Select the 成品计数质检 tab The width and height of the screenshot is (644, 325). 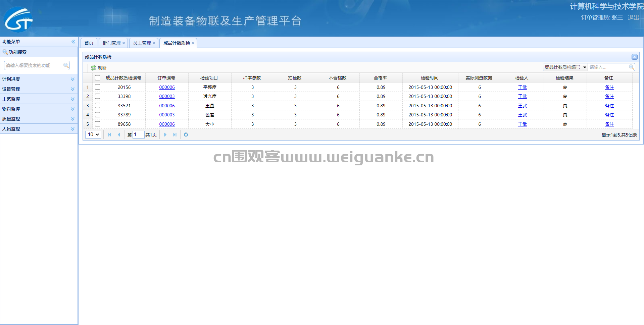coord(177,43)
